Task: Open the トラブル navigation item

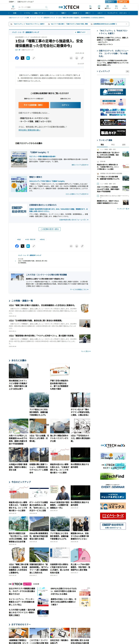Action: click(x=27, y=13)
